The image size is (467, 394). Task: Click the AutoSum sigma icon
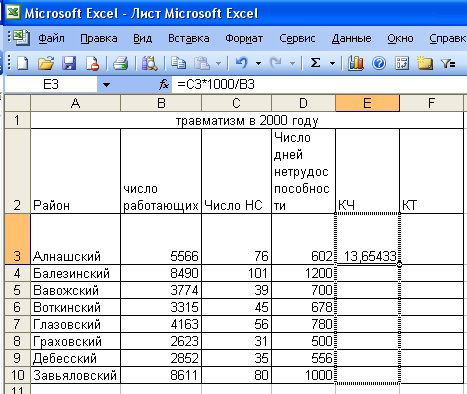315,63
